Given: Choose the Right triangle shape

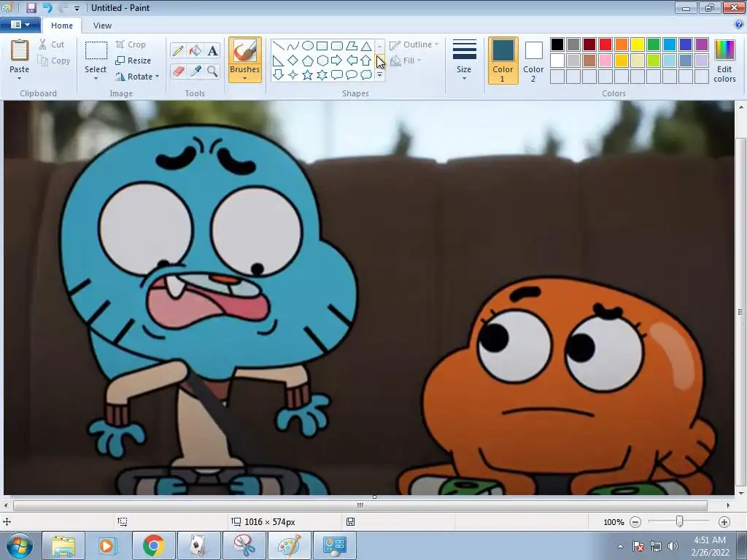Looking at the screenshot, I should pyautogui.click(x=278, y=61).
